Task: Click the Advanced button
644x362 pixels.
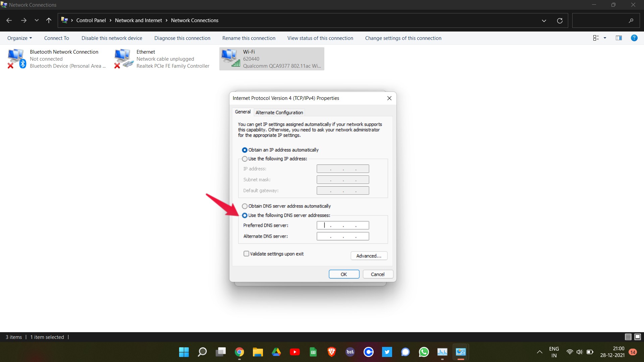Action: click(368, 255)
